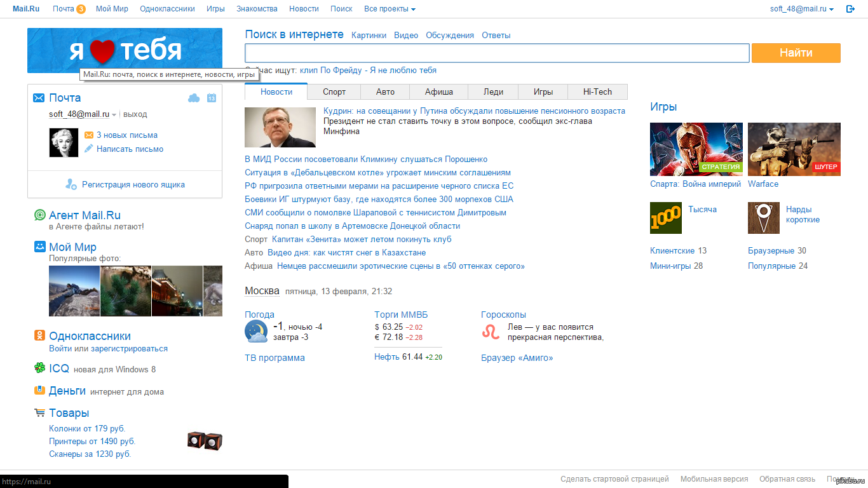This screenshot has width=868, height=488.
Task: Open Браузер «Амиго» link
Action: coord(517,358)
